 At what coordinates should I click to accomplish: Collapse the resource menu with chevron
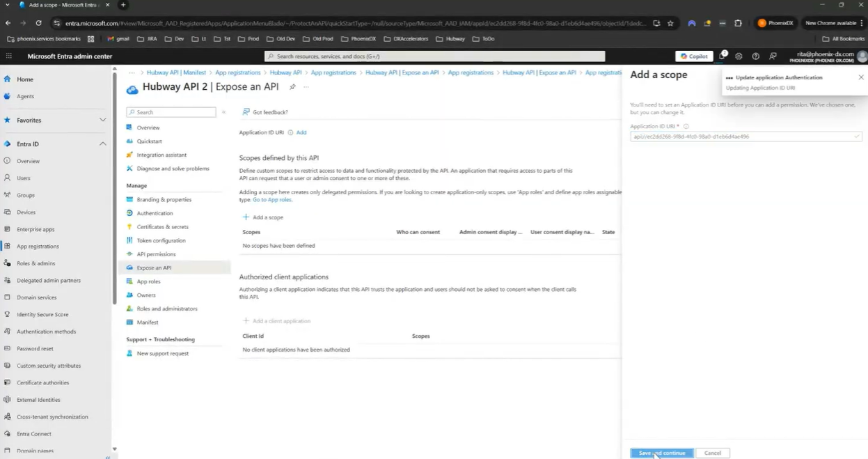coord(223,112)
